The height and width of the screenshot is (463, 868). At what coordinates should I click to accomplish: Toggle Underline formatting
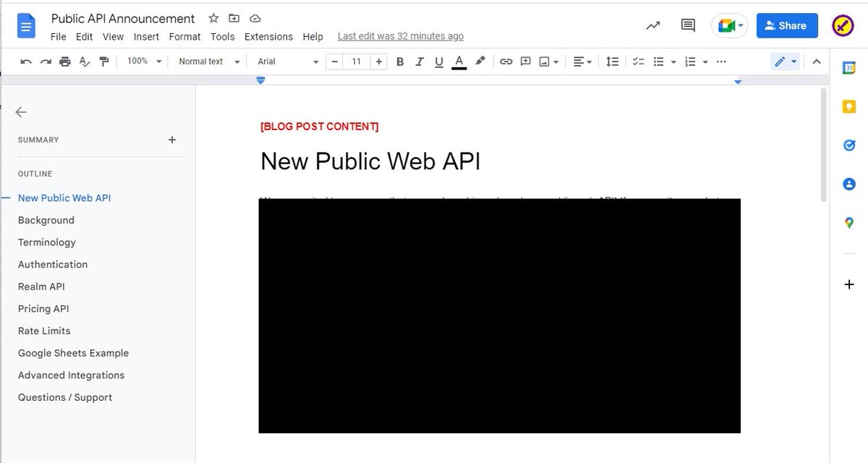[x=438, y=61]
